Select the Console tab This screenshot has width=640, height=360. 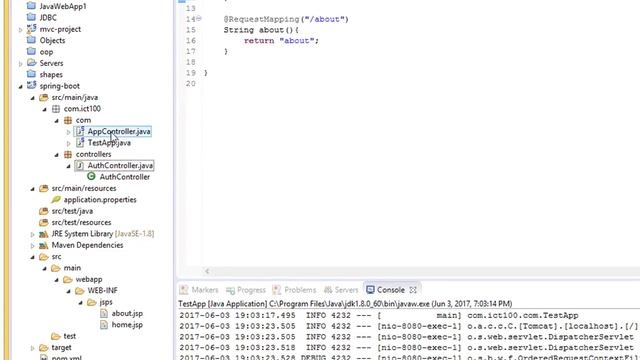[x=386, y=290]
